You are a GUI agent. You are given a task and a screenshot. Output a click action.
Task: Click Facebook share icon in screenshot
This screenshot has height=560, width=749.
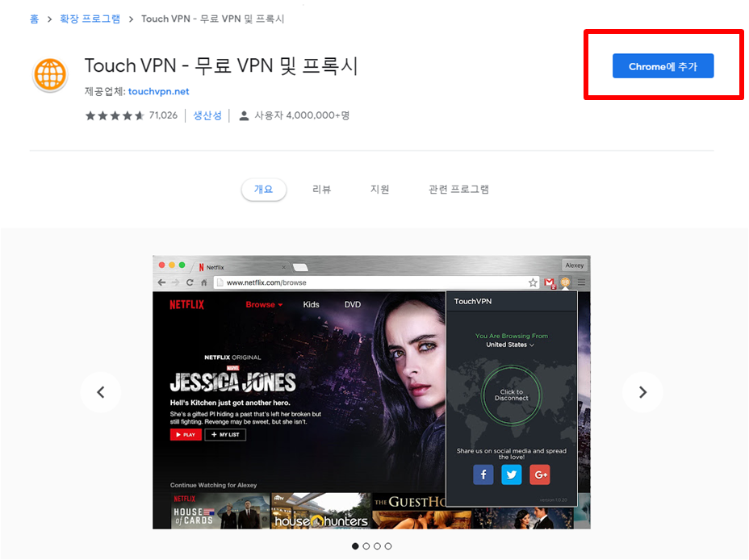(x=483, y=474)
